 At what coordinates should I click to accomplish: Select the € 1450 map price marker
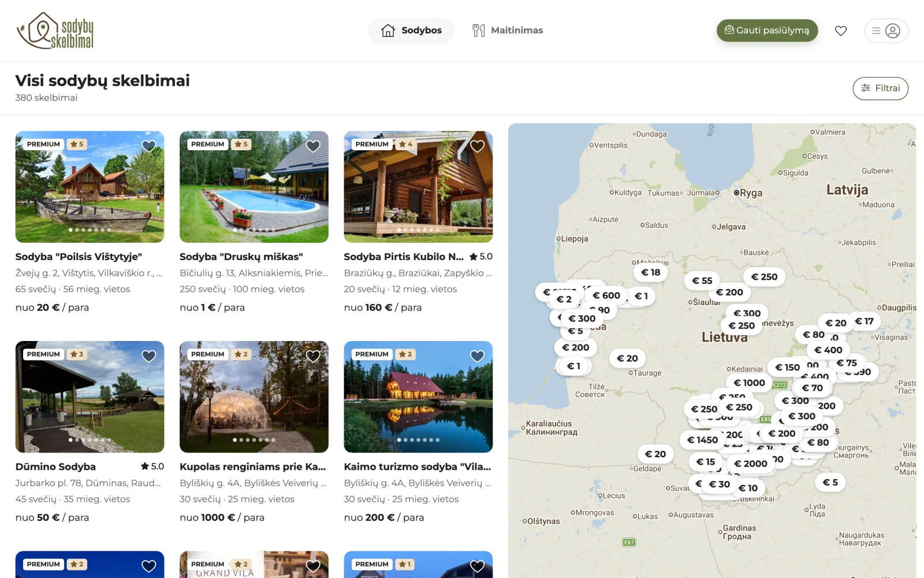pyautogui.click(x=702, y=440)
